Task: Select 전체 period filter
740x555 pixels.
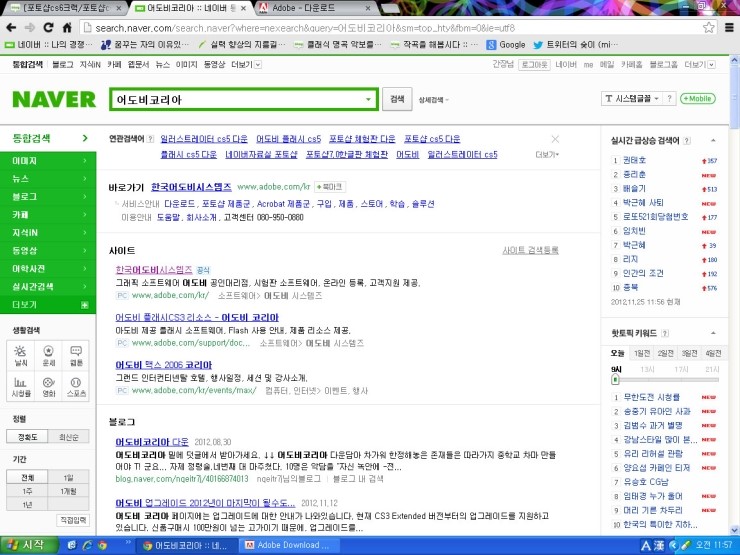Action: pyautogui.click(x=27, y=478)
